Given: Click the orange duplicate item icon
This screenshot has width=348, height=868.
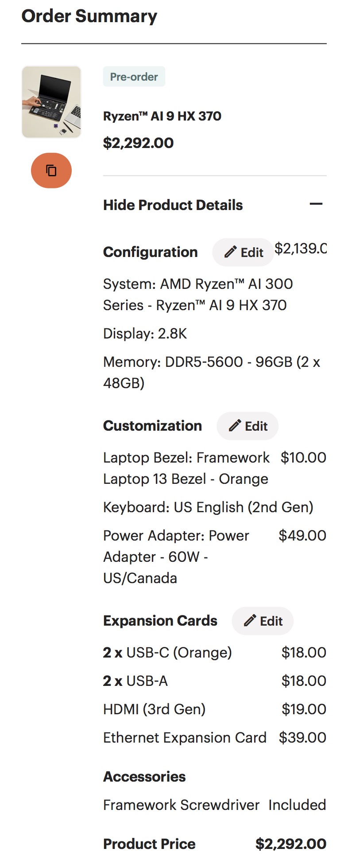Looking at the screenshot, I should 51,171.
